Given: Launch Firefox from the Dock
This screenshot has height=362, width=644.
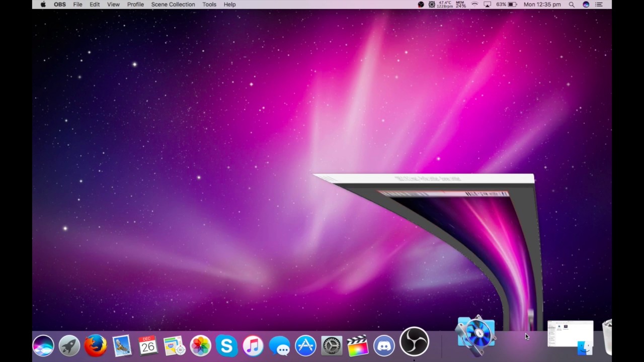Looking at the screenshot, I should [96, 344].
